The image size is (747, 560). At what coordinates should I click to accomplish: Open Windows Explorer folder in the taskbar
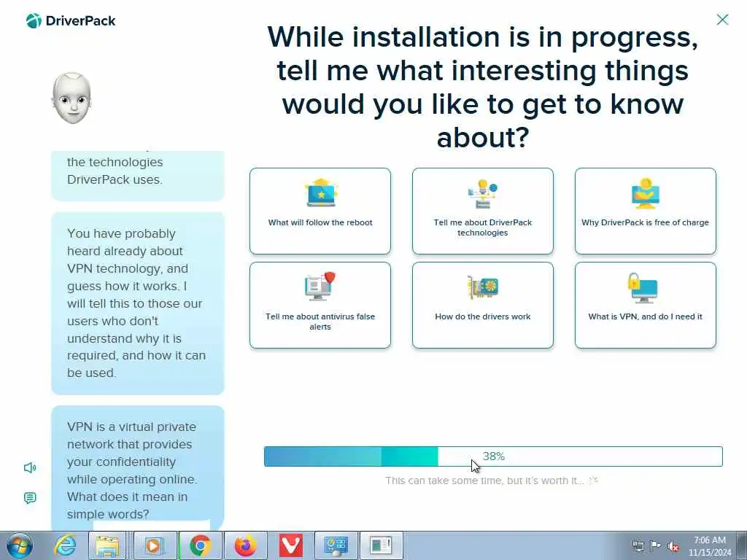pyautogui.click(x=107, y=545)
